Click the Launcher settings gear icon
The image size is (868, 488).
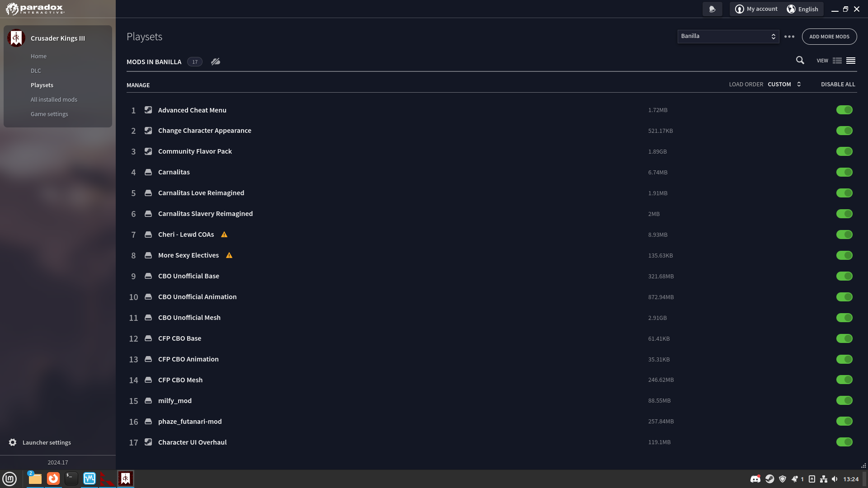pos(13,442)
